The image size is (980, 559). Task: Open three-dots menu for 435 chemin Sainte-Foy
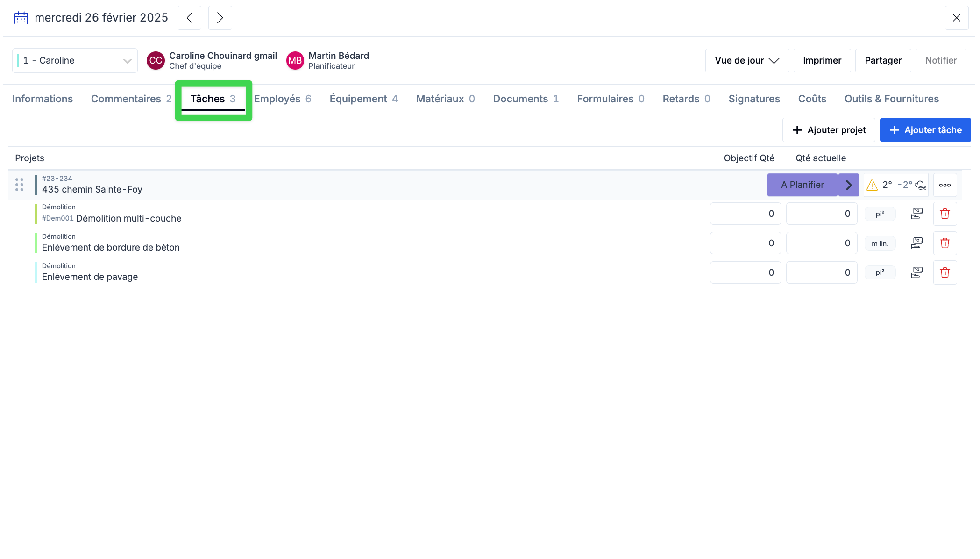point(944,185)
